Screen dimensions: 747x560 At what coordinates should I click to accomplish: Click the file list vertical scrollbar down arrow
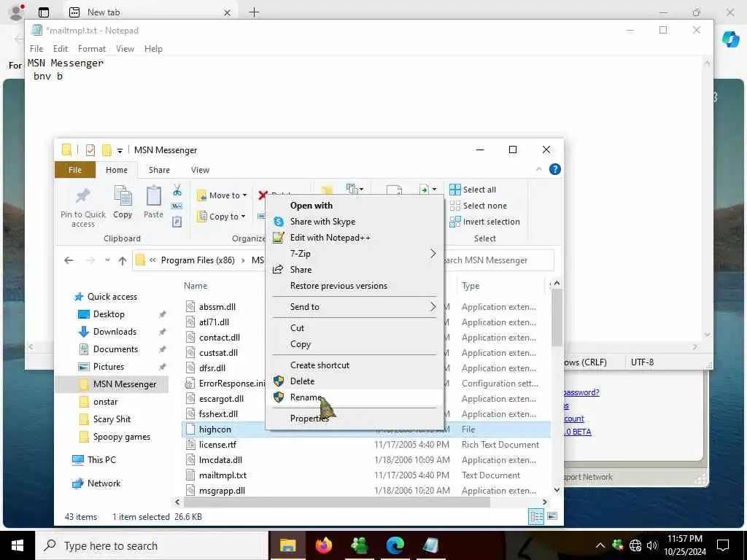(557, 490)
